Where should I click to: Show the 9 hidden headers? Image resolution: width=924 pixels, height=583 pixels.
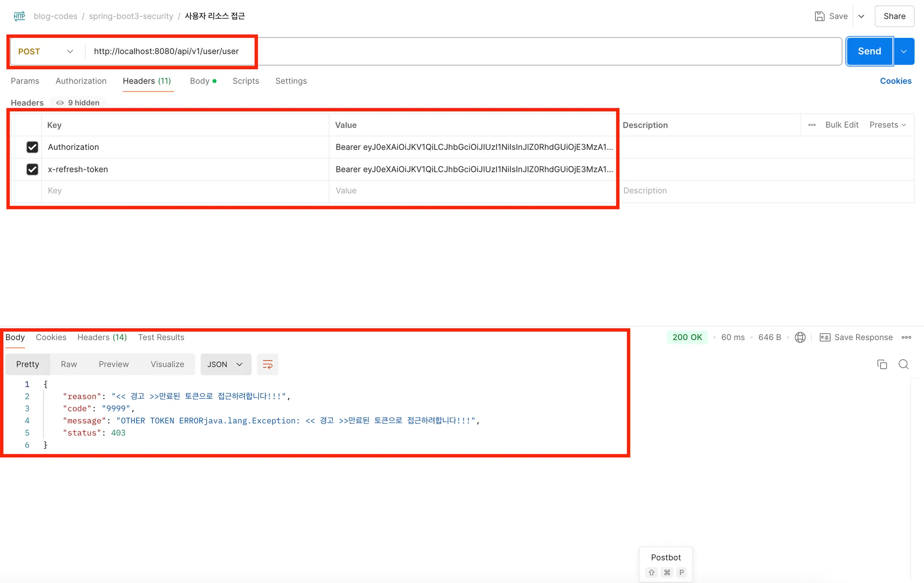point(78,103)
